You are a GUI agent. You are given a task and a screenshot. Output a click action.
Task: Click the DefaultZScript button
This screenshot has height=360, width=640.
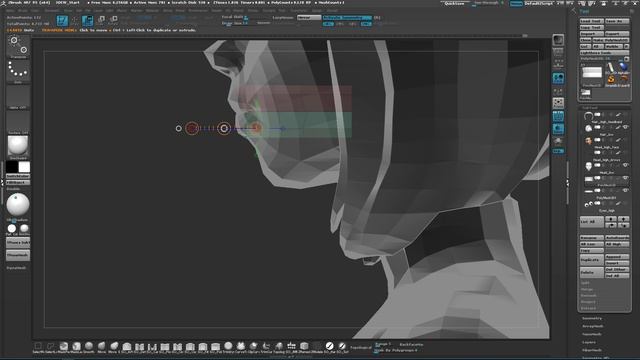pyautogui.click(x=538, y=3)
